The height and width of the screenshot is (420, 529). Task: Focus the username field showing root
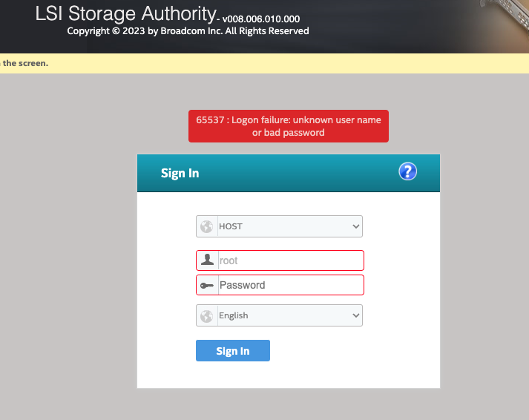point(289,260)
